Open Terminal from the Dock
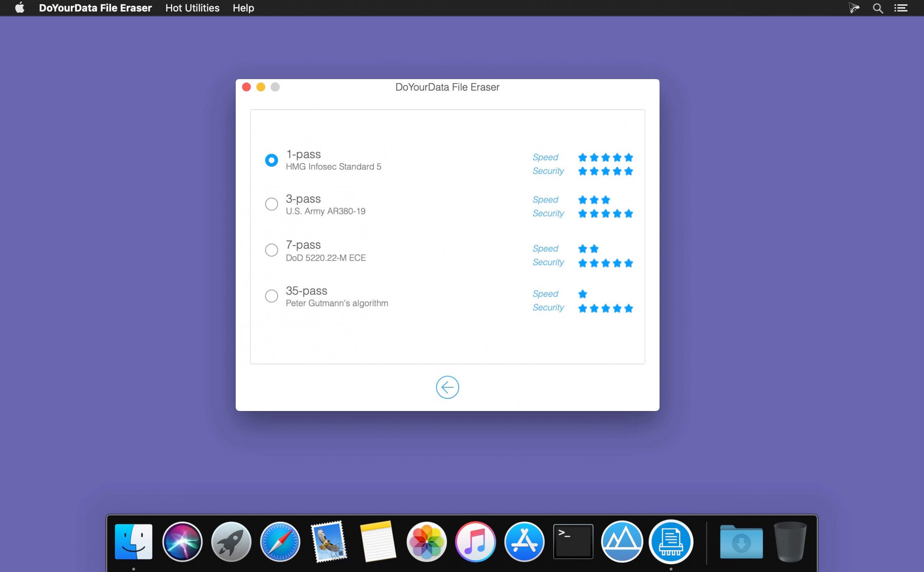This screenshot has width=924, height=572. [573, 542]
